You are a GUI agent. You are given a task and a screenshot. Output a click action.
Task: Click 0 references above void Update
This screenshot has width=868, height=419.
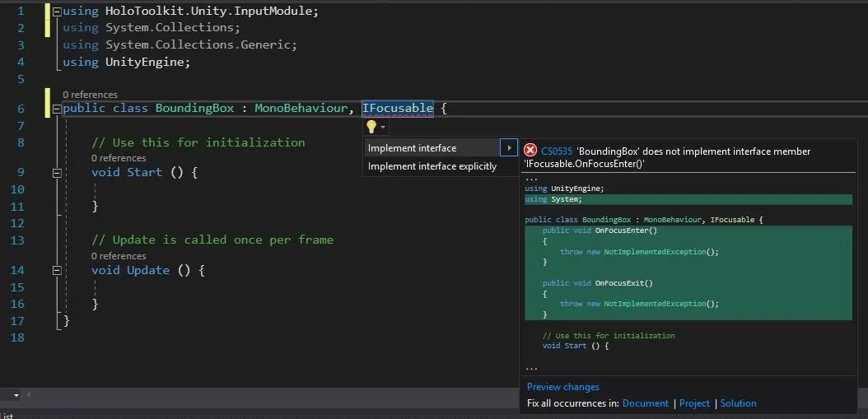(119, 256)
